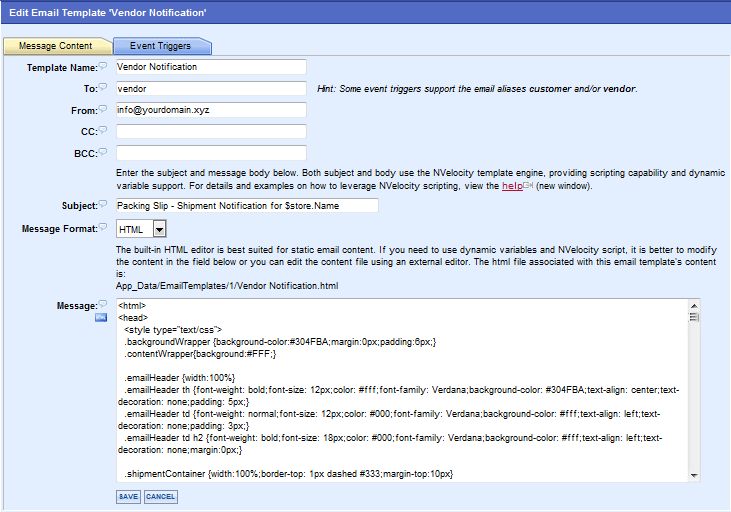Viewport: 731px width, 512px height.
Task: Click the help bubble icon beside Subject label
Action: 103,204
